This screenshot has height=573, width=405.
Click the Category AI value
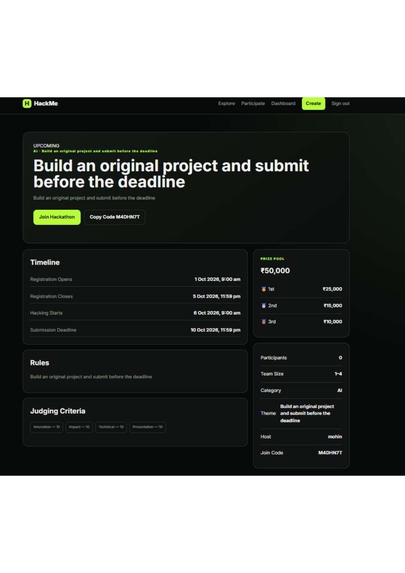point(340,390)
